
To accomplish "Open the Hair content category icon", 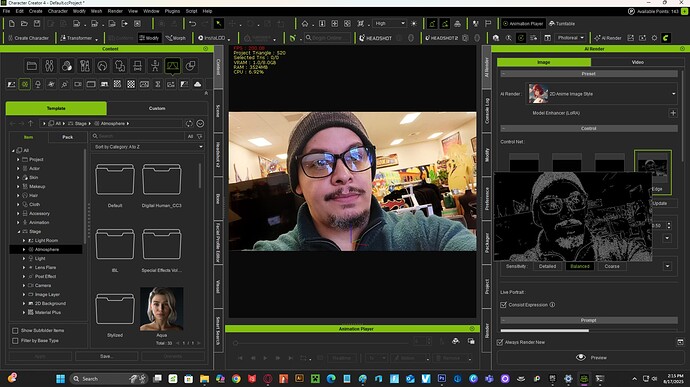I will point(102,66).
